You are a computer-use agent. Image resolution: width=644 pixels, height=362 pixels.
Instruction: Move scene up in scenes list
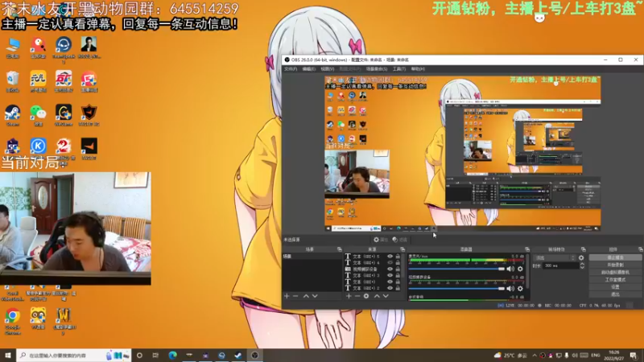[306, 296]
